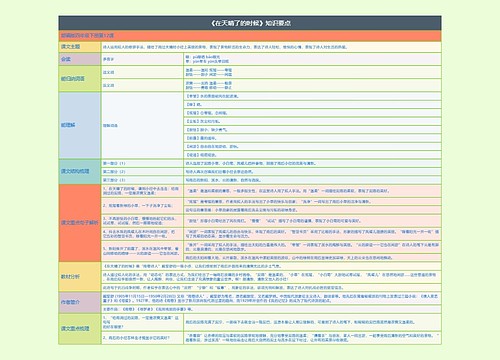500x360 pixels.
Task: Click the title 《在天晴了的时候》知识要点
Action: 250,23
